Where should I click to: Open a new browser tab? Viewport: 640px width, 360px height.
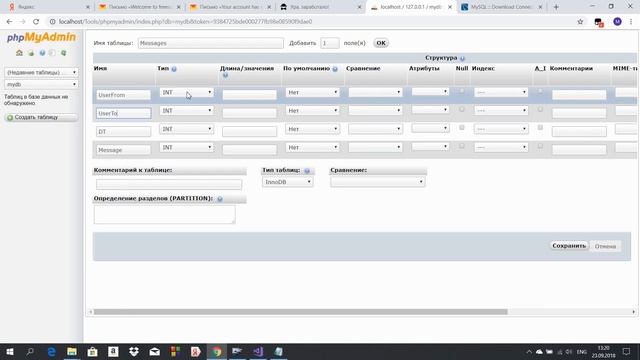point(556,7)
